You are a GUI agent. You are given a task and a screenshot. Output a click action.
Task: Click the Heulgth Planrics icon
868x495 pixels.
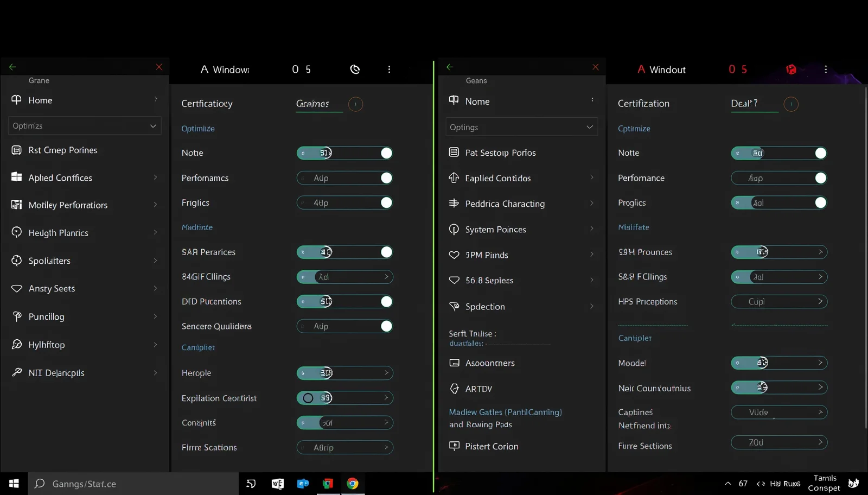(x=17, y=232)
